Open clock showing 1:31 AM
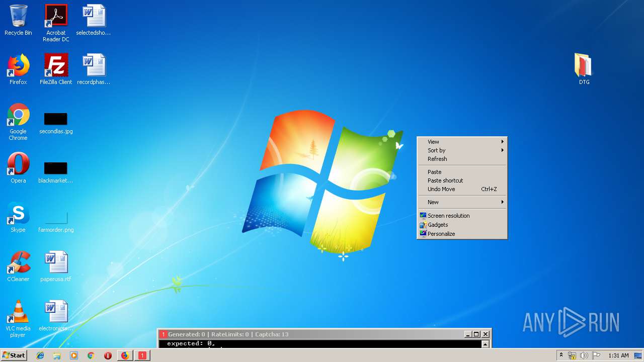 (618, 355)
